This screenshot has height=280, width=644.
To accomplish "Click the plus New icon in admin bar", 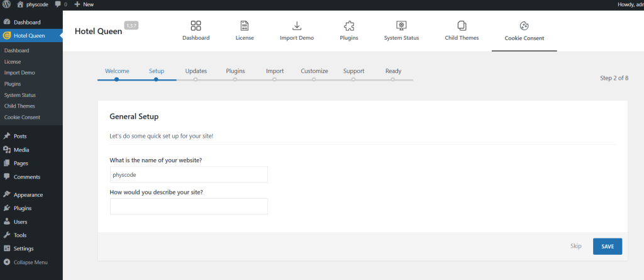I will (77, 4).
